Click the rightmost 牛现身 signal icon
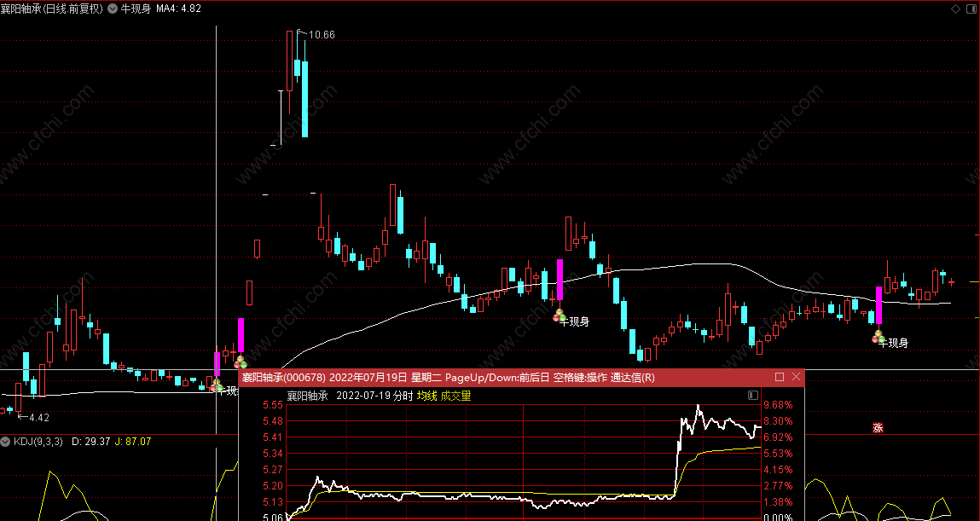The width and height of the screenshot is (980, 521). click(x=879, y=338)
